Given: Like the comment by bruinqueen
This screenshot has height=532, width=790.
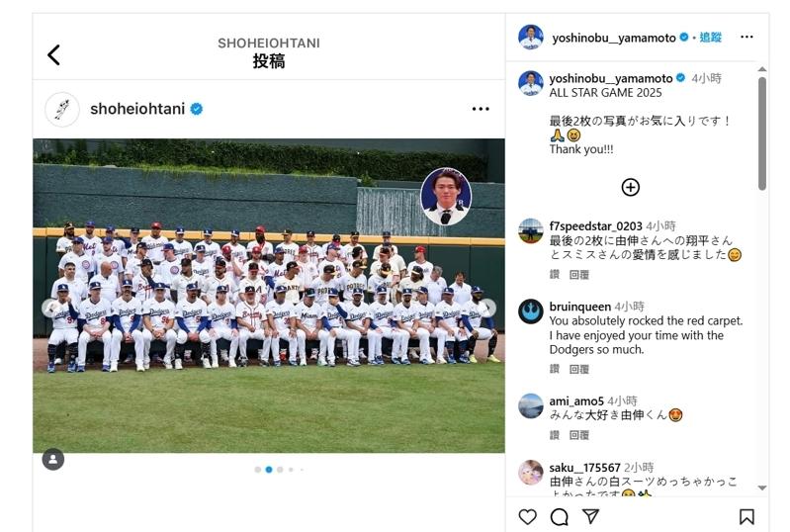Looking at the screenshot, I should click(x=555, y=369).
